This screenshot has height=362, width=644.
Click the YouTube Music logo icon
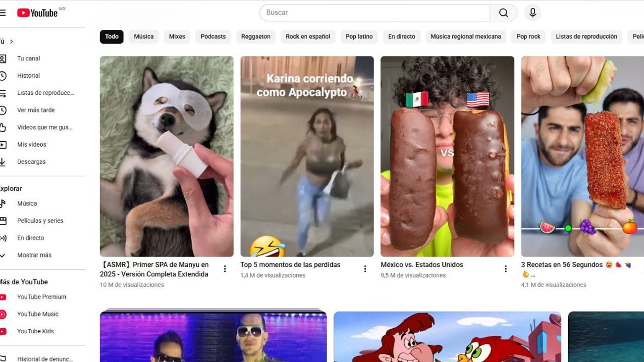(2, 314)
